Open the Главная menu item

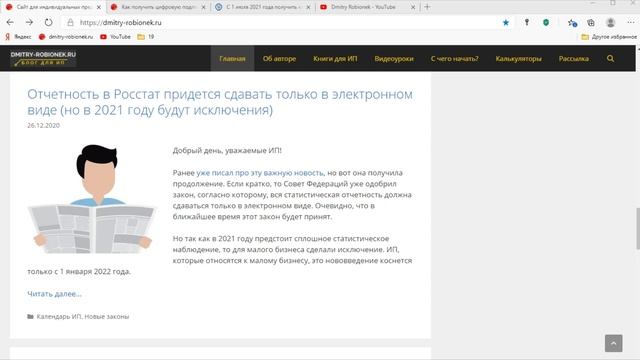[x=232, y=58]
